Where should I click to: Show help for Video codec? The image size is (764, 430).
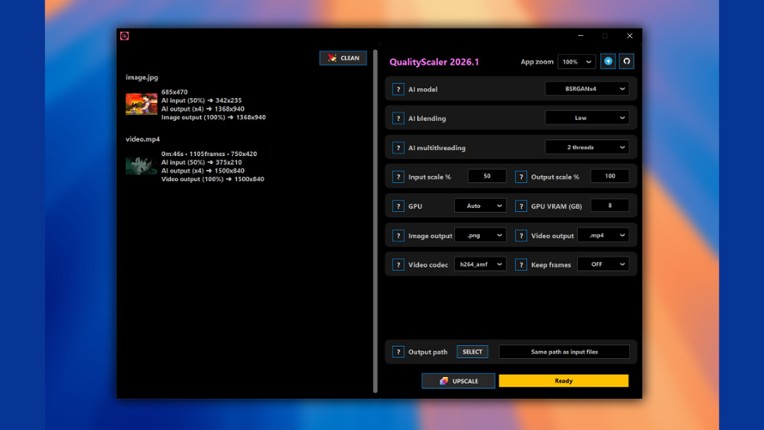tap(399, 265)
